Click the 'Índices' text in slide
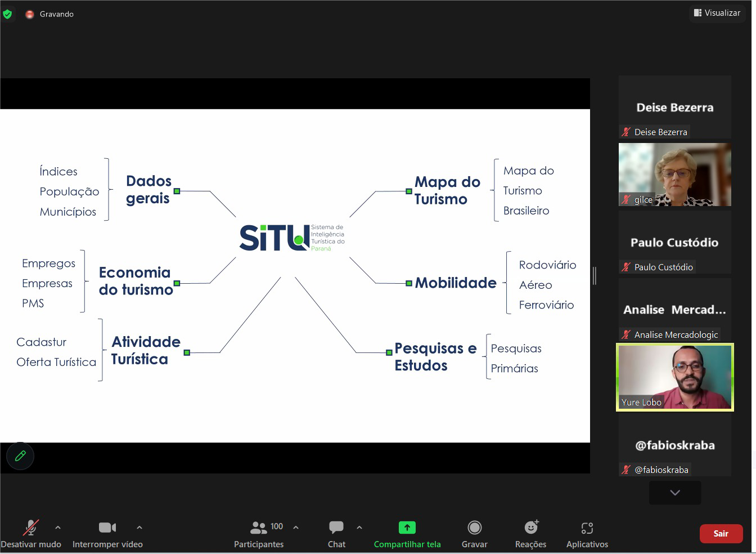 tap(58, 171)
